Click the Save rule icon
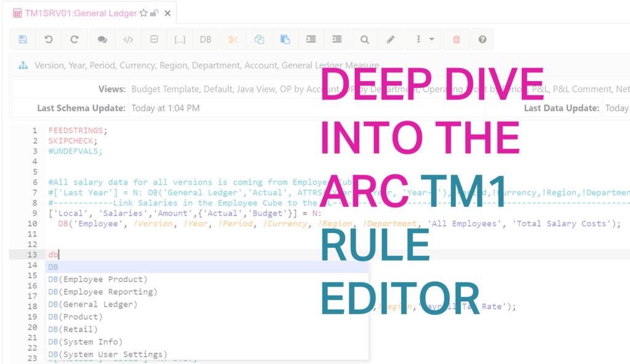This screenshot has height=364, width=630. tap(23, 39)
